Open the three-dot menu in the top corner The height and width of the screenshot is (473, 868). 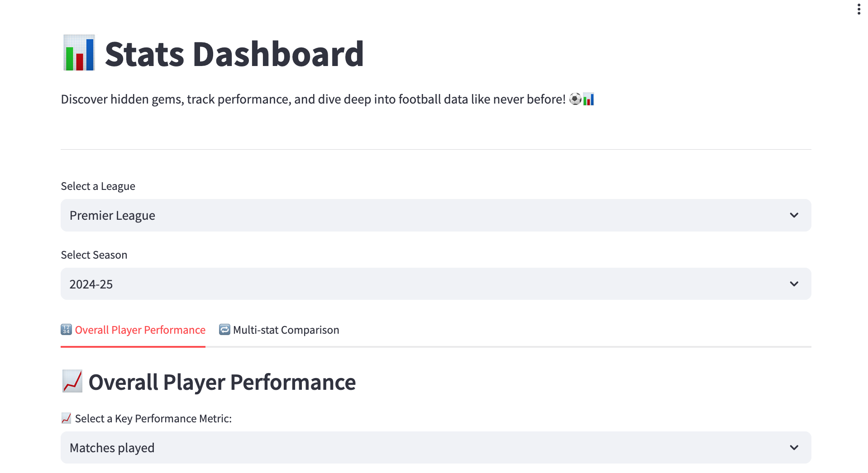pos(858,8)
